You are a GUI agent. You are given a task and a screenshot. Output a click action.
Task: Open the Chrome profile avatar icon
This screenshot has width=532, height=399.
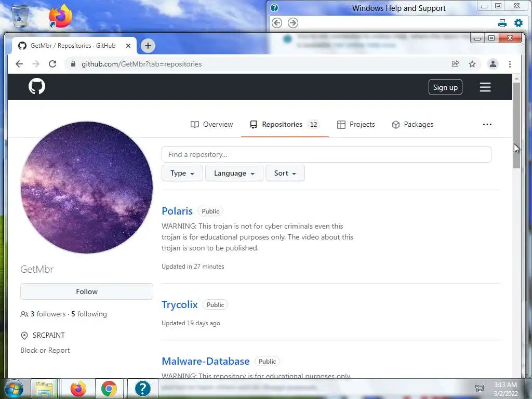[493, 64]
